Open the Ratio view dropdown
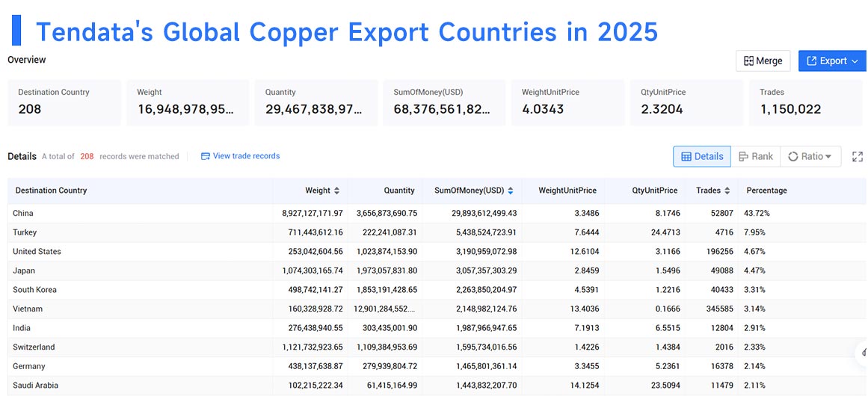Image resolution: width=868 pixels, height=396 pixels. click(810, 156)
